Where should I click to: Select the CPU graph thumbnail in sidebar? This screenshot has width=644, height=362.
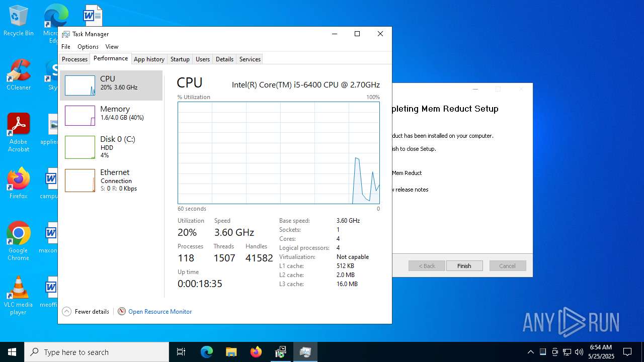pos(79,85)
